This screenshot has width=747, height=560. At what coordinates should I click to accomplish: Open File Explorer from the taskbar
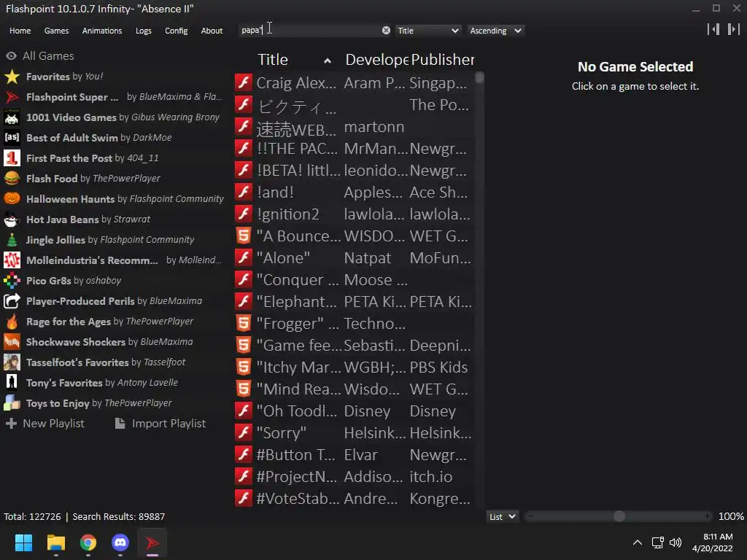tap(55, 542)
